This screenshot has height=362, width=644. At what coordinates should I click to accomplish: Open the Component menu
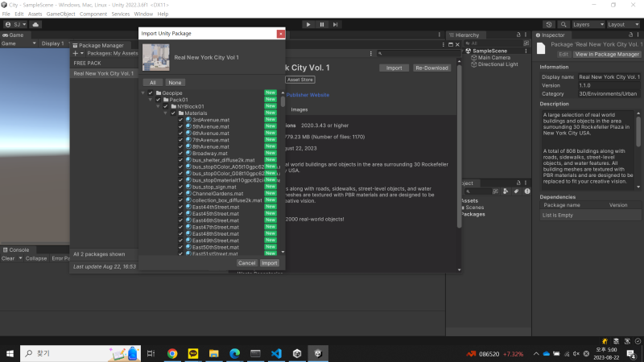[93, 14]
